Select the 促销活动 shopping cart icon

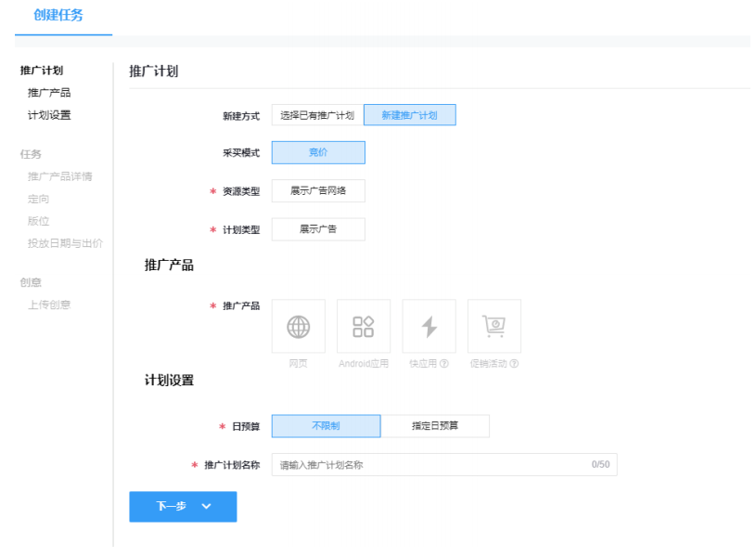point(493,326)
